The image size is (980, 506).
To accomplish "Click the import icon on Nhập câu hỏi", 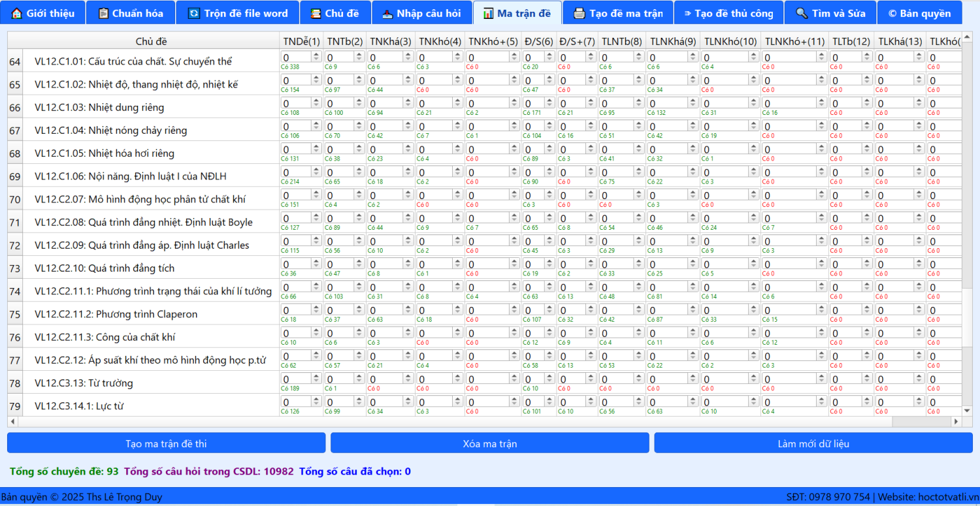I will point(387,13).
